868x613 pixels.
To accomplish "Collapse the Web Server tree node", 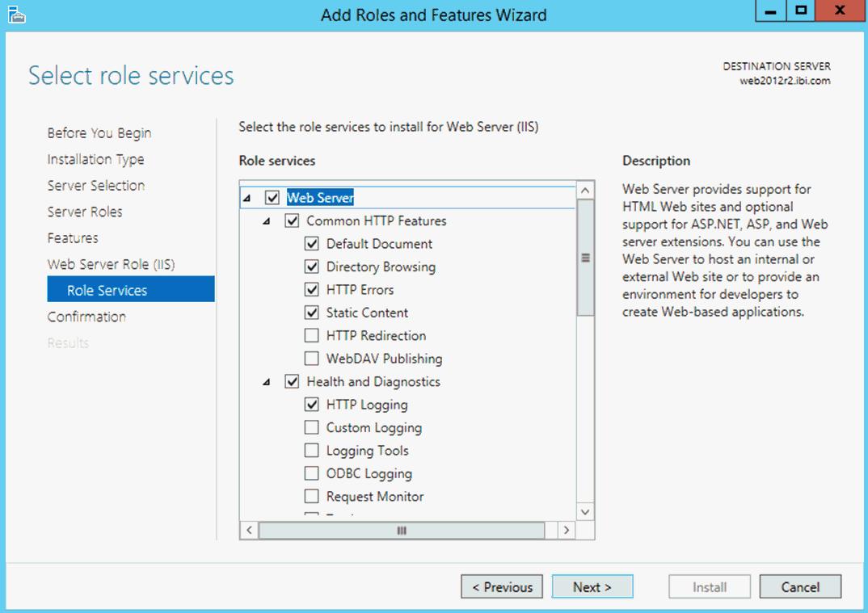I will pos(246,198).
